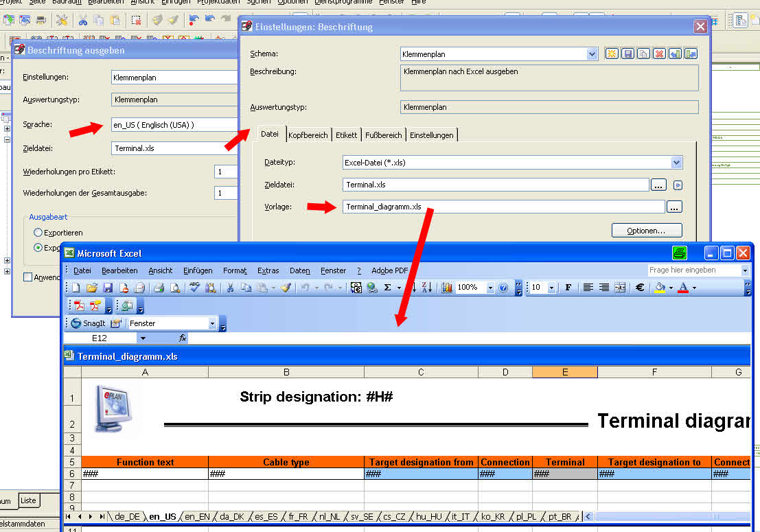The height and width of the screenshot is (532, 760).
Task: Click the Liste tab at bottom left
Action: coord(28,500)
